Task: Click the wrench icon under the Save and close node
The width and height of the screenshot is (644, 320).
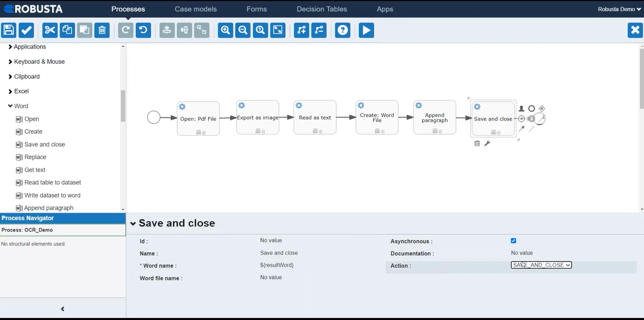Action: tap(487, 144)
